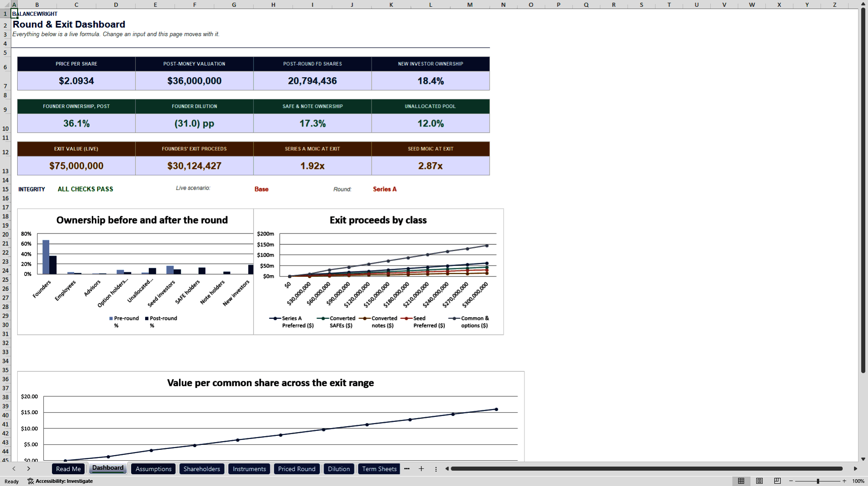
Task: Open the Dilution sheet tab
Action: coord(339,469)
